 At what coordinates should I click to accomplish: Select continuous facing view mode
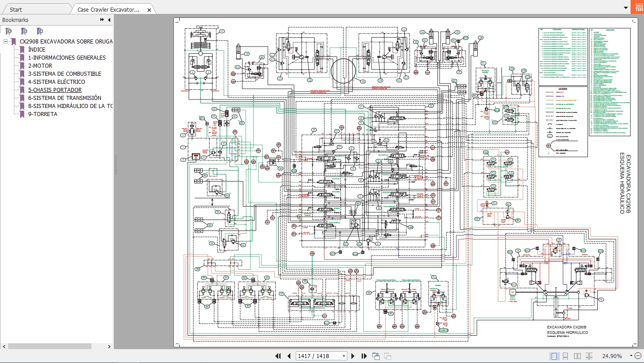pos(588,356)
